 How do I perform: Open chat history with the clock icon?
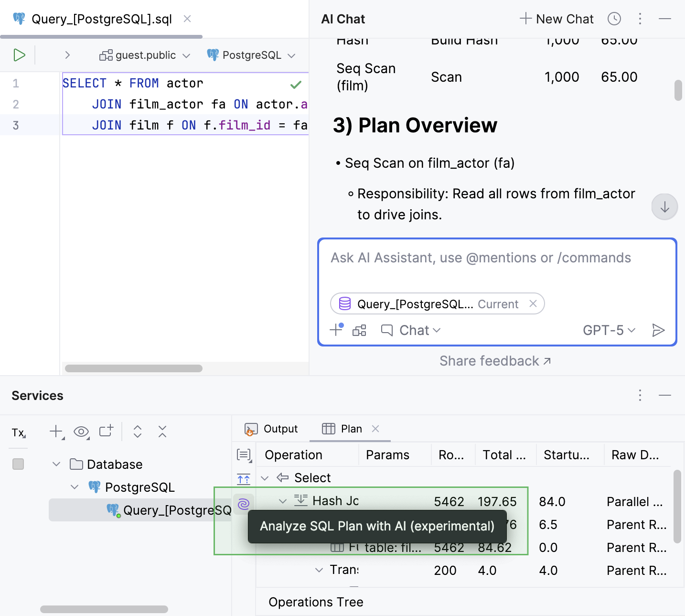click(614, 19)
